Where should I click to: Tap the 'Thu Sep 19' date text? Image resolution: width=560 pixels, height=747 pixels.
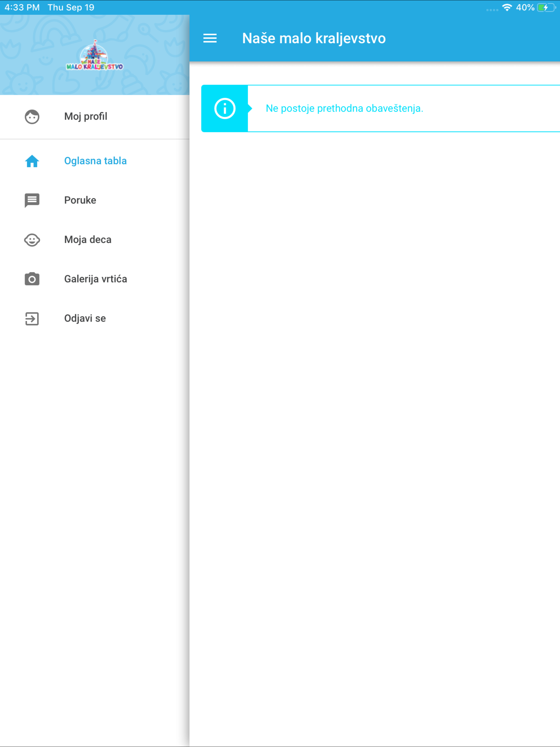pos(71,7)
